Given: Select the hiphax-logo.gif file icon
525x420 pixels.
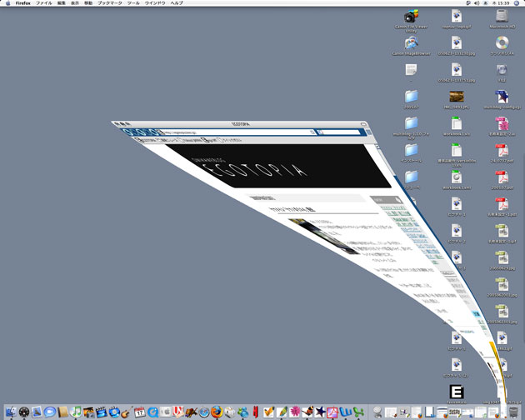Looking at the screenshot, I should (456, 16).
